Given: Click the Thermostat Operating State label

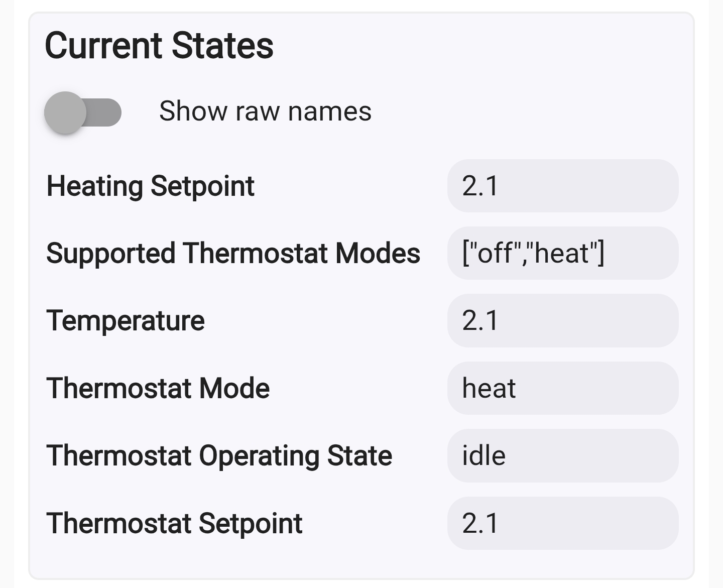Looking at the screenshot, I should [x=219, y=455].
